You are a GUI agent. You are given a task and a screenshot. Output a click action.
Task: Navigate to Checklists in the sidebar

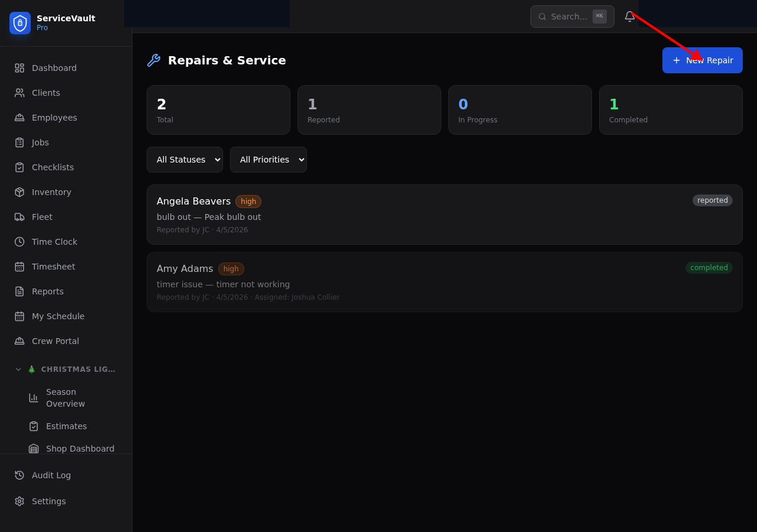pos(53,167)
